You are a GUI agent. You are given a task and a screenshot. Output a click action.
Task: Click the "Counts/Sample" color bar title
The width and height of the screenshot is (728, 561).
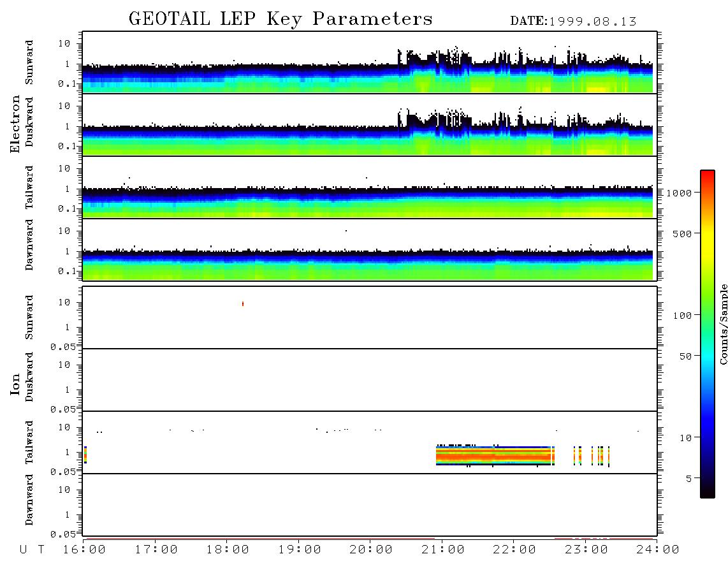[724, 324]
